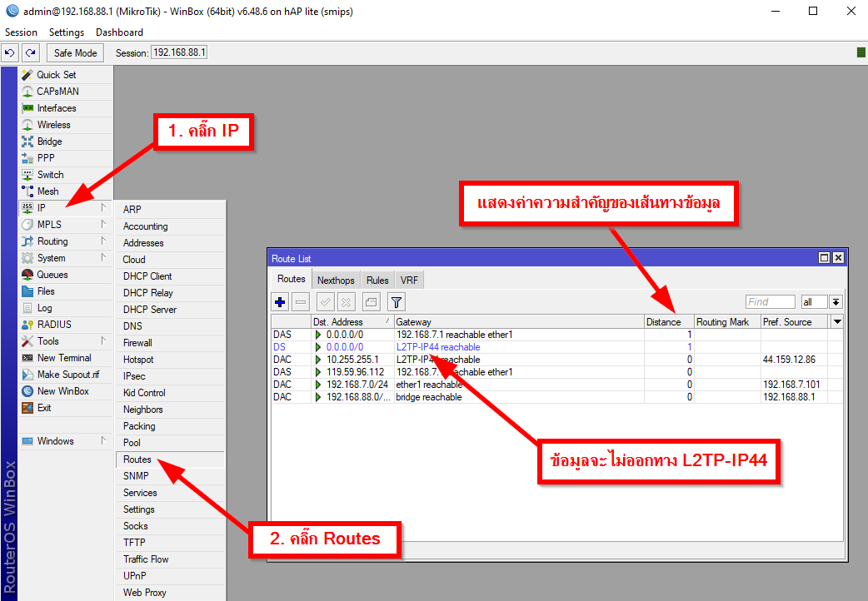Switch to the Routes tab
Viewport: 868px width, 601px height.
pyautogui.click(x=292, y=279)
